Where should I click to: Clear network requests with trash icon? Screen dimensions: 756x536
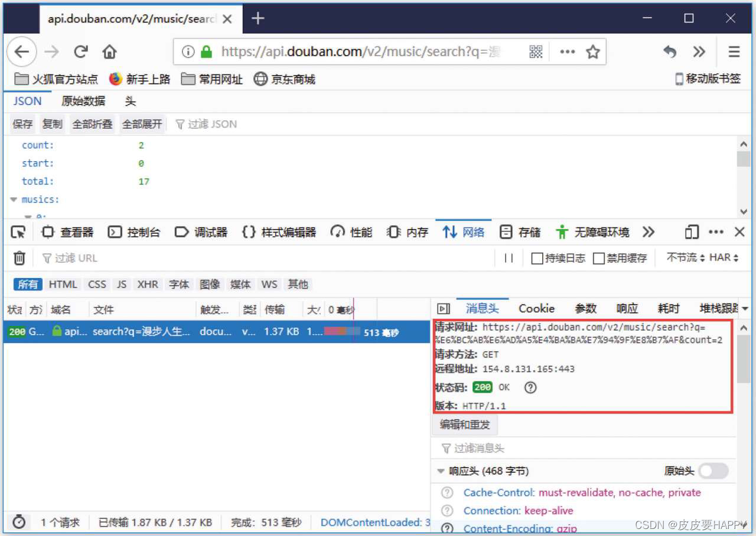(19, 258)
